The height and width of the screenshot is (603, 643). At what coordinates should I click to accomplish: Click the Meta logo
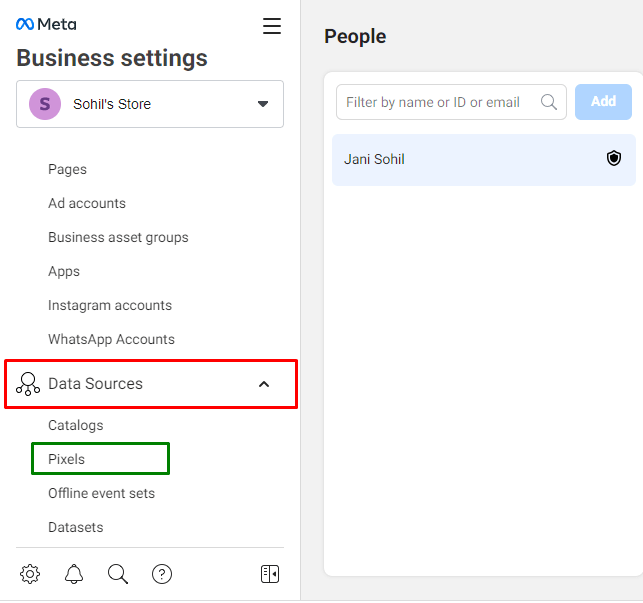pyautogui.click(x=46, y=25)
